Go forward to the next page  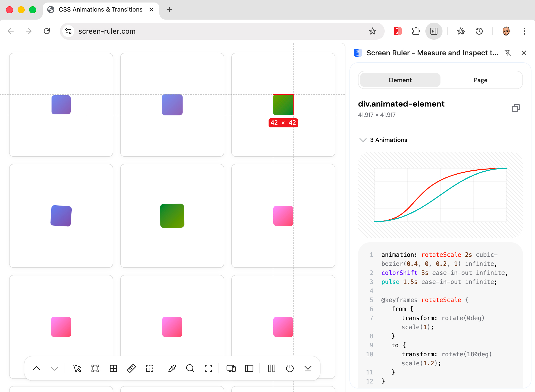point(29,31)
